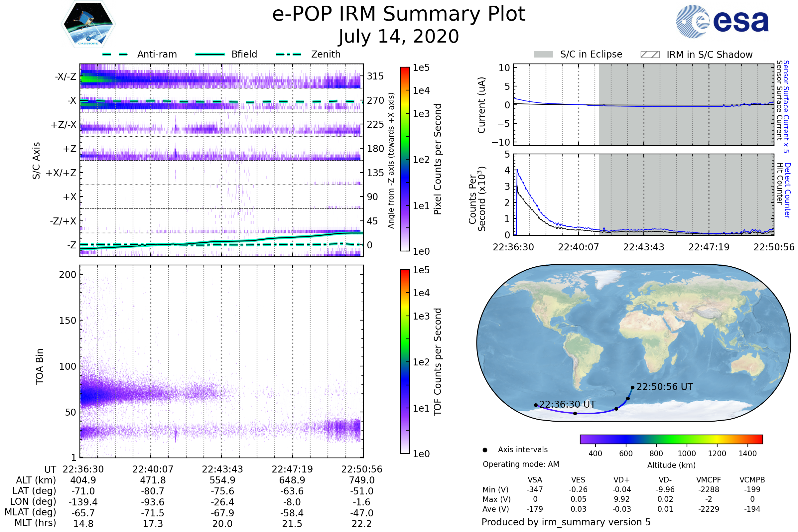Click the Operating mode: AM label

(x=521, y=464)
